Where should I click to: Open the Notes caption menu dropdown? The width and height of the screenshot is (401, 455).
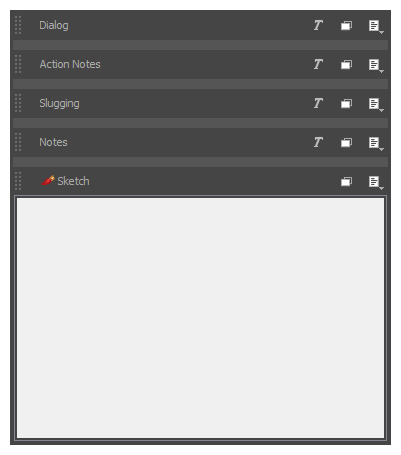coord(376,144)
